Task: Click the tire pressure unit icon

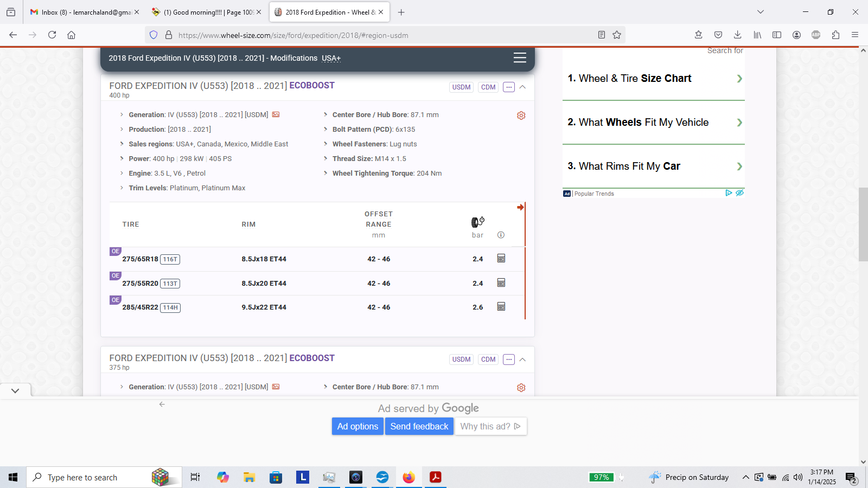Action: coord(477,222)
